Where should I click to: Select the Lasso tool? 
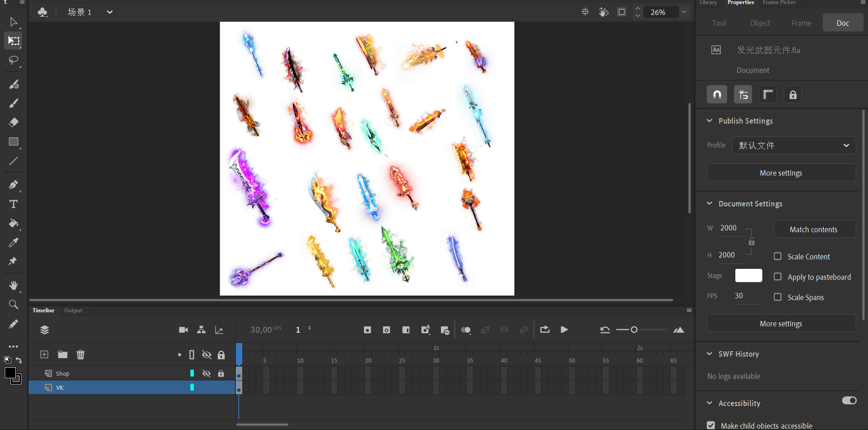[x=13, y=60]
